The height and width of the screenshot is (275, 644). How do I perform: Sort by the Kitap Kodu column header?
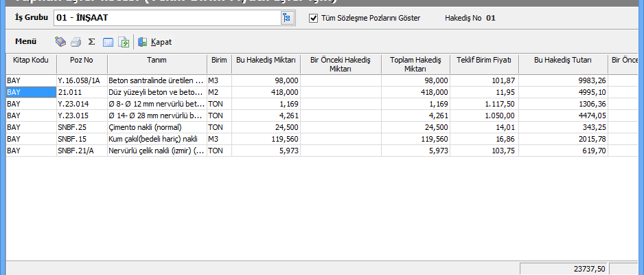pos(31,60)
